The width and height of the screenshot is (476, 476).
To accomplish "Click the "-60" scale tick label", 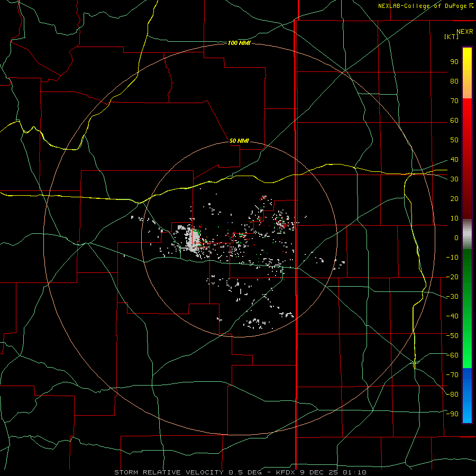I will pyautogui.click(x=452, y=355).
